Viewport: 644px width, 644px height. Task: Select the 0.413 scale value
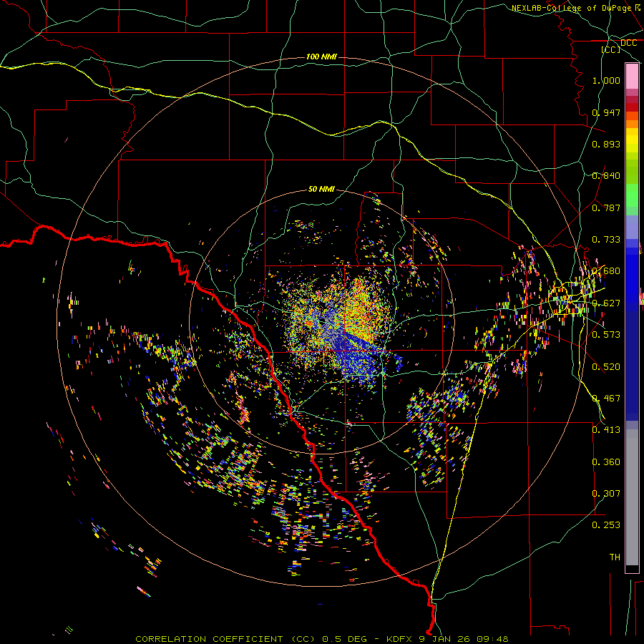(606, 430)
